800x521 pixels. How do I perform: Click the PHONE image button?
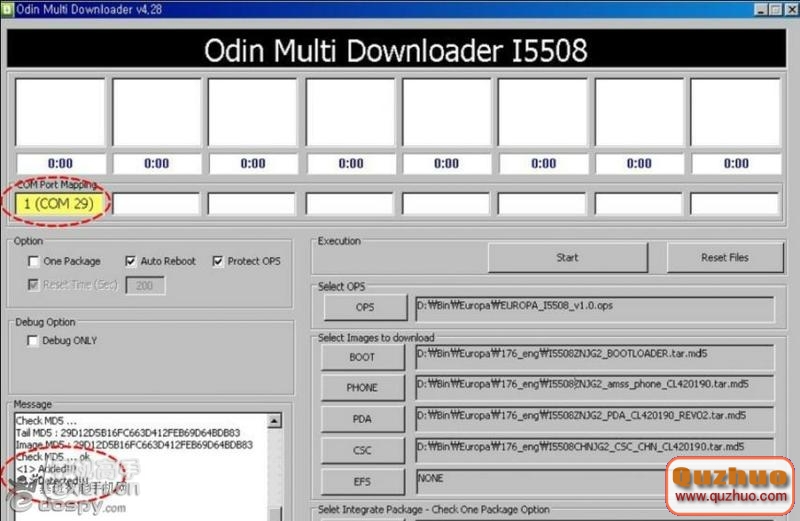click(x=362, y=388)
